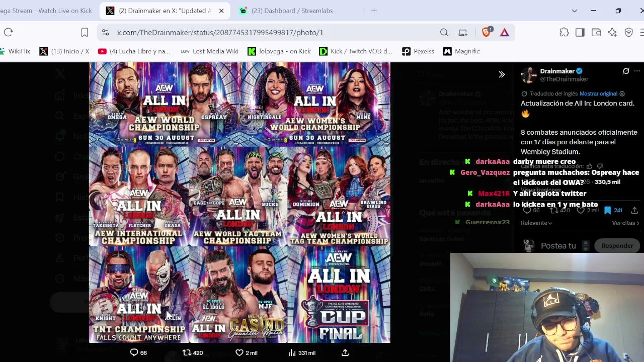644x362 pixels.
Task: Open the zoom magnifier in address bar
Action: 444,32
